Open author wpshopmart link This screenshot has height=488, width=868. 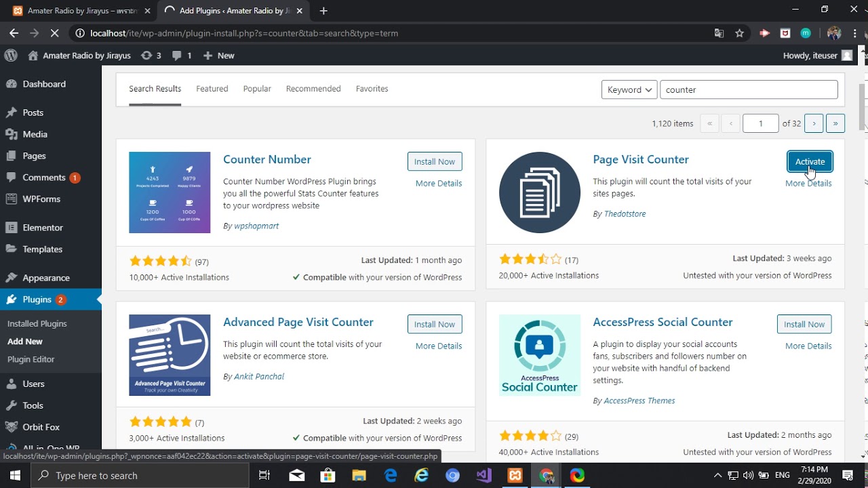tap(256, 226)
